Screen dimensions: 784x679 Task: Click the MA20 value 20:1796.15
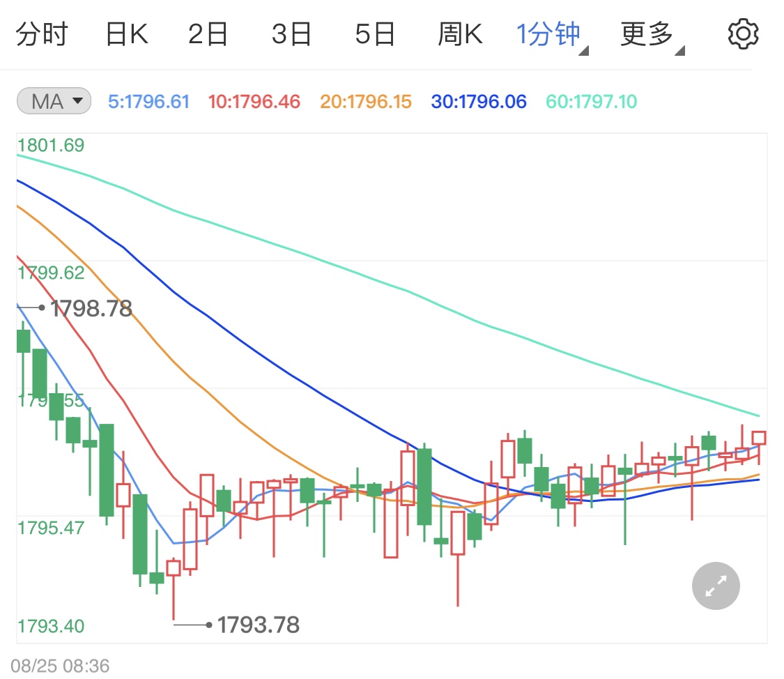tap(365, 102)
